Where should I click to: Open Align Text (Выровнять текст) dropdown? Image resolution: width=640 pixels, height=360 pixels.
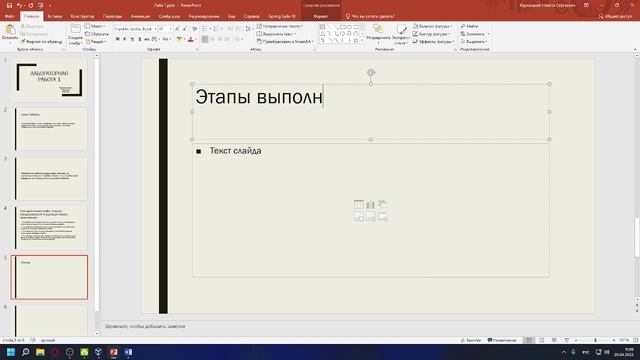[276, 34]
